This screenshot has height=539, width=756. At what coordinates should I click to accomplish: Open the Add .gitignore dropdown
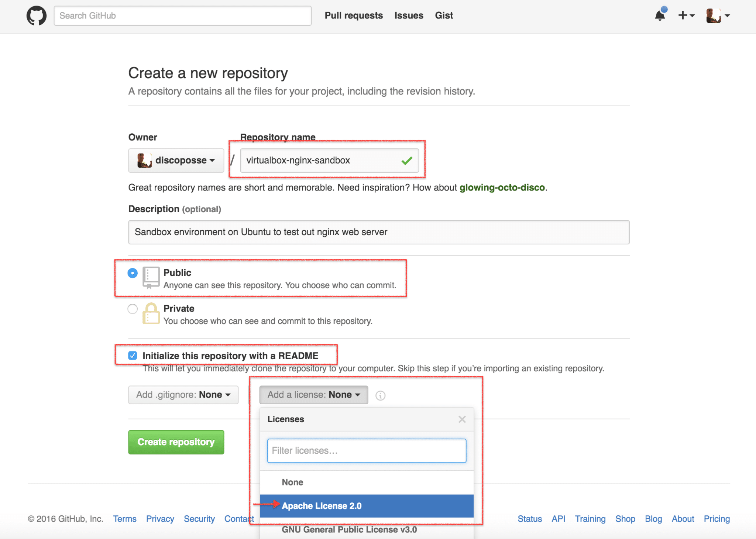183,395
